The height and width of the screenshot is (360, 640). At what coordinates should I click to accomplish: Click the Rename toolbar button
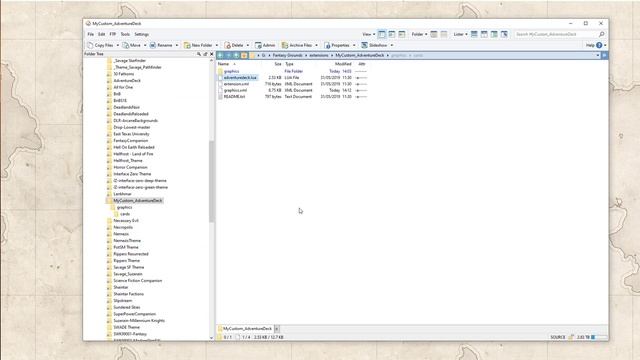tap(161, 45)
